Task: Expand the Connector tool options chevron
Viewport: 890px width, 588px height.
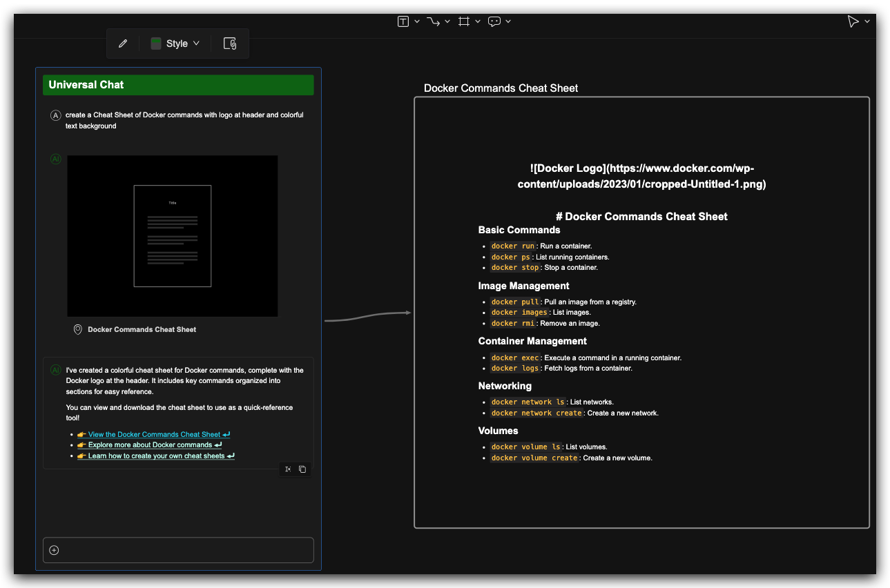Action: (447, 21)
